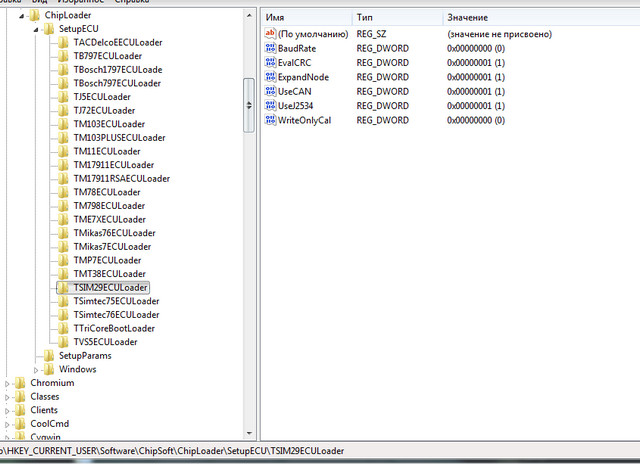Click the TVS5ECULoader folder icon
This screenshot has height=464, width=640.
point(65,341)
